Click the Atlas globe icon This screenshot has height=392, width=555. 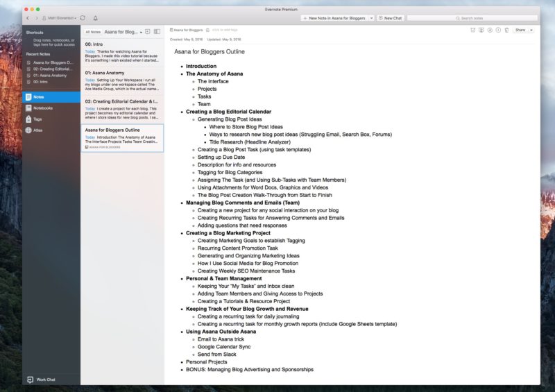coord(28,130)
